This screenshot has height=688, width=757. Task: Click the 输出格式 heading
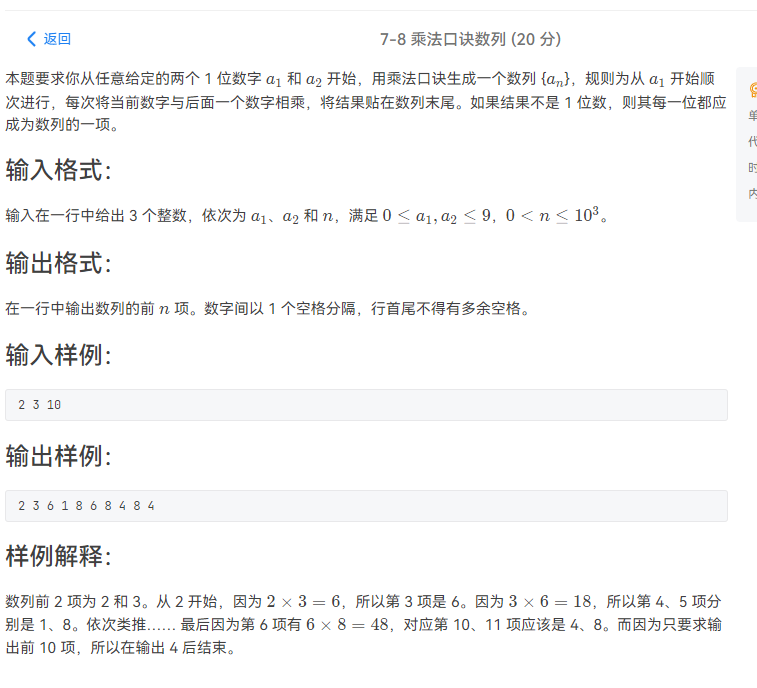(58, 263)
